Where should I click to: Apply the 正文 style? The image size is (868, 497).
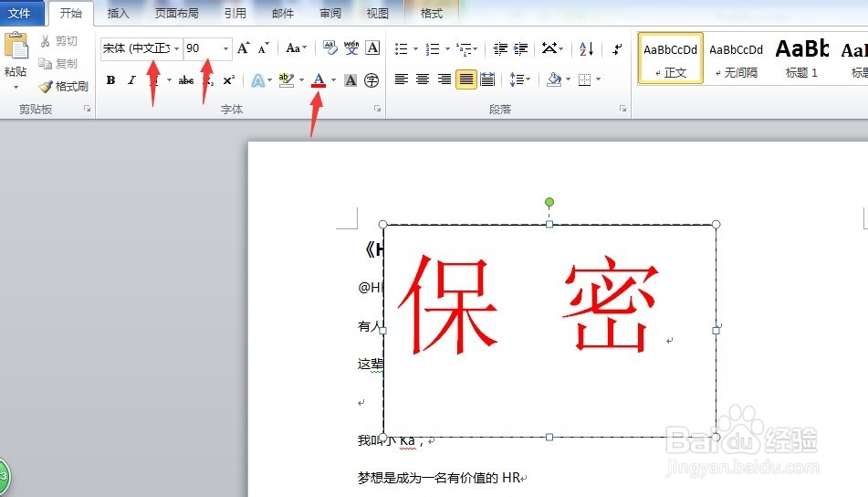pos(670,58)
